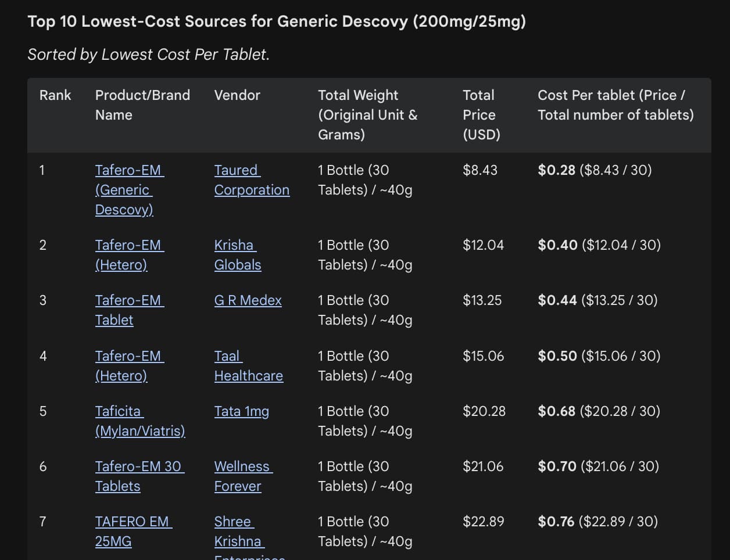This screenshot has width=730, height=560.
Task: Click the Wellness Forever vendor link
Action: pos(243,476)
